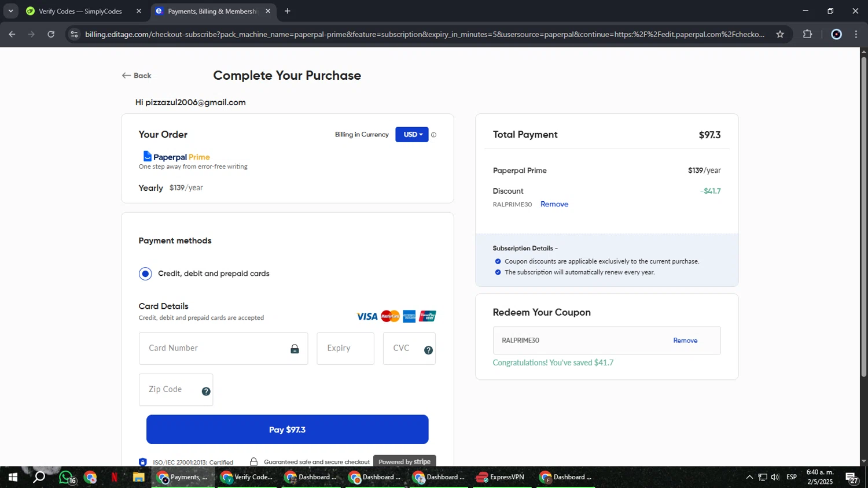This screenshot has height=488, width=868.
Task: Reload the current page
Action: tap(51, 35)
